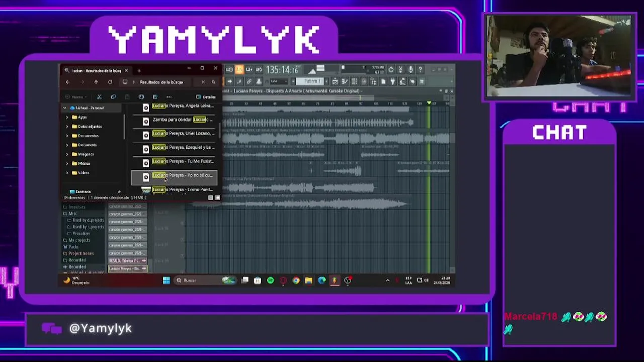Open FL Studio mixer view button
Screen dimensions: 644x362
click(364, 81)
